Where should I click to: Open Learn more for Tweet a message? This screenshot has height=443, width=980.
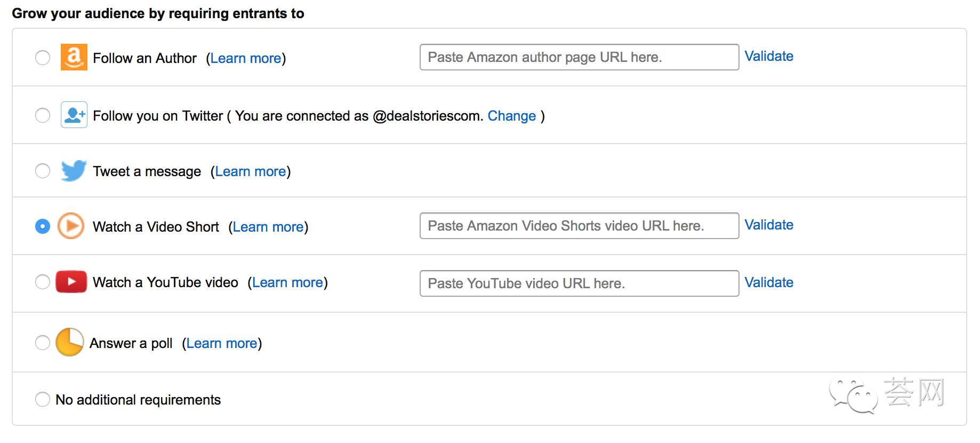pos(251,171)
